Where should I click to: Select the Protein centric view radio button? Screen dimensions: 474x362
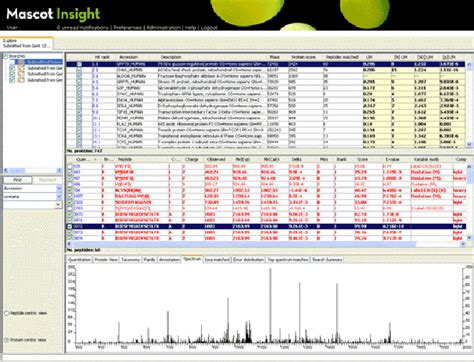6,340
